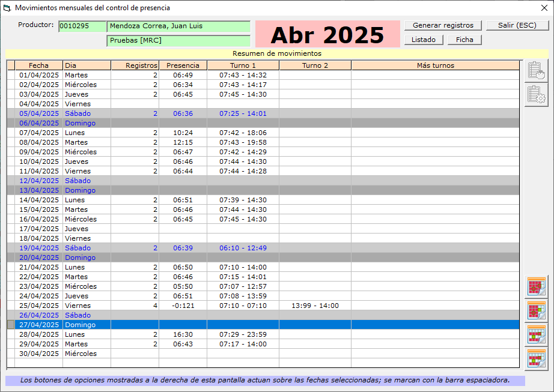Click the second red calendar icon button
Screen dimensions: 554x392
pyautogui.click(x=536, y=311)
